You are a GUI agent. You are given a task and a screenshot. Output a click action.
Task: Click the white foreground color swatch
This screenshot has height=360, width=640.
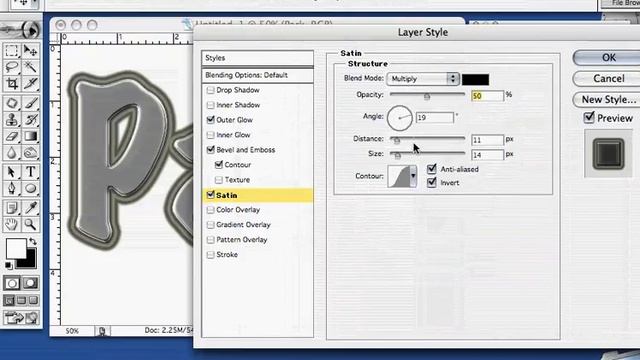[x=16, y=248]
